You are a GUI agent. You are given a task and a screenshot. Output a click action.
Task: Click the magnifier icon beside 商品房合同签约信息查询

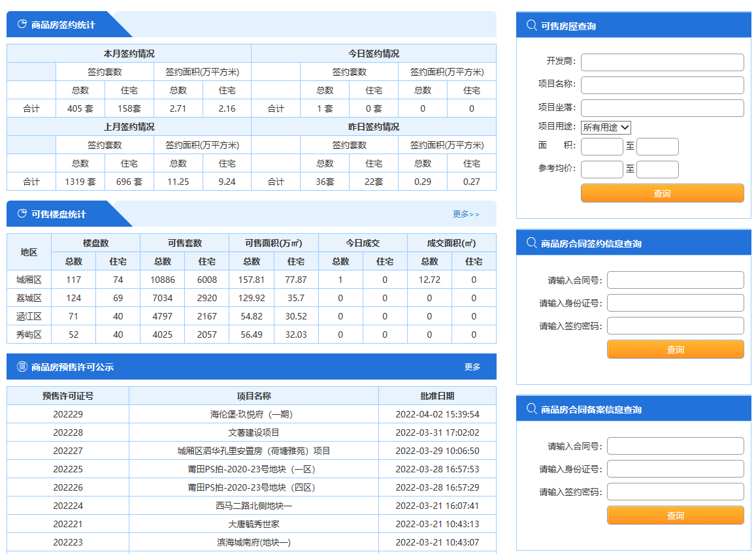click(x=531, y=244)
